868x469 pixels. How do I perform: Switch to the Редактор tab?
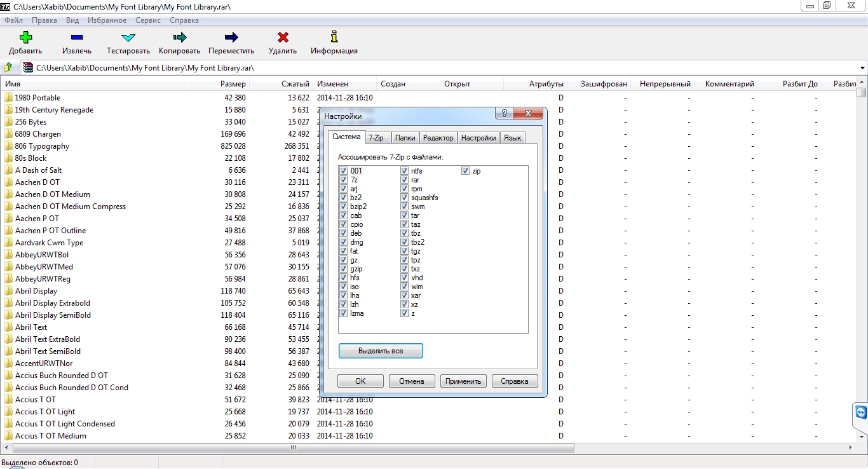438,137
